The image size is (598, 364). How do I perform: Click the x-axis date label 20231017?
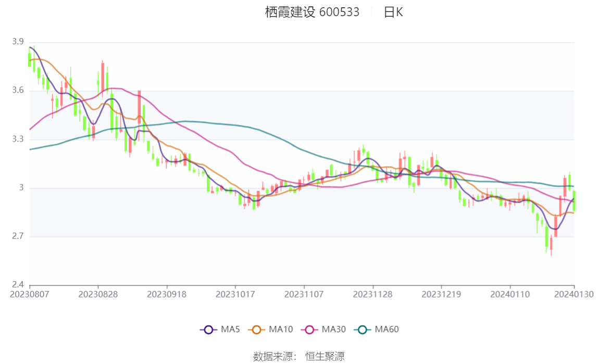tap(235, 294)
